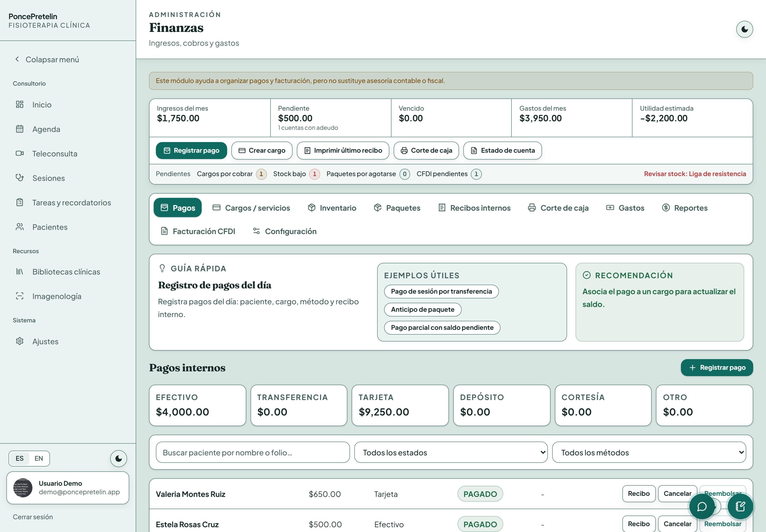The image size is (766, 532).
Task: Select example Pago parcial con saldo pendiente
Action: tap(442, 327)
